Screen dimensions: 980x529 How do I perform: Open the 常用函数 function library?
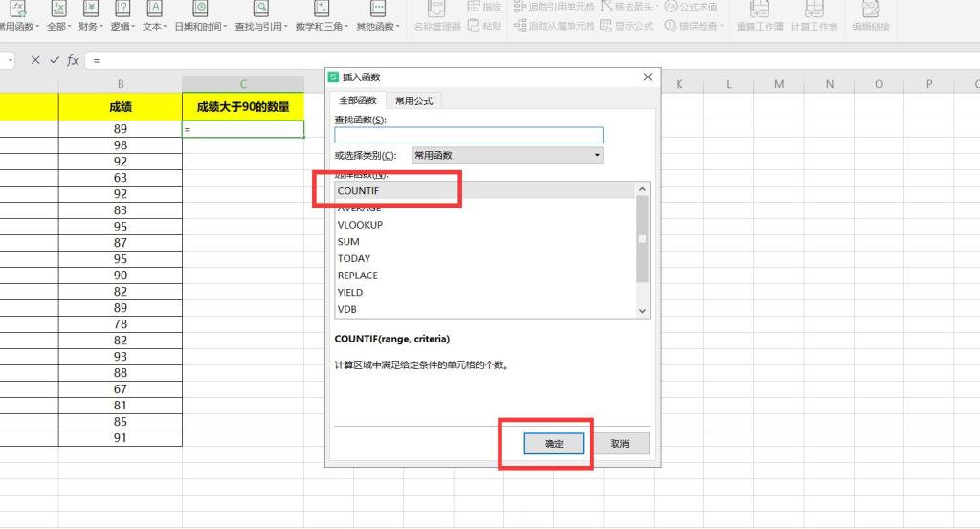(17, 16)
